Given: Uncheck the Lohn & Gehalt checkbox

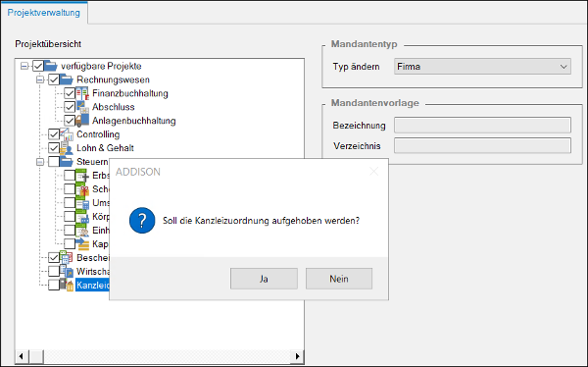Looking at the screenshot, I should click(x=54, y=148).
